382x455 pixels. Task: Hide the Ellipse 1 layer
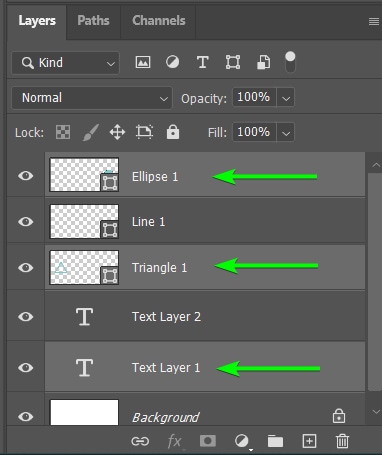tap(26, 176)
